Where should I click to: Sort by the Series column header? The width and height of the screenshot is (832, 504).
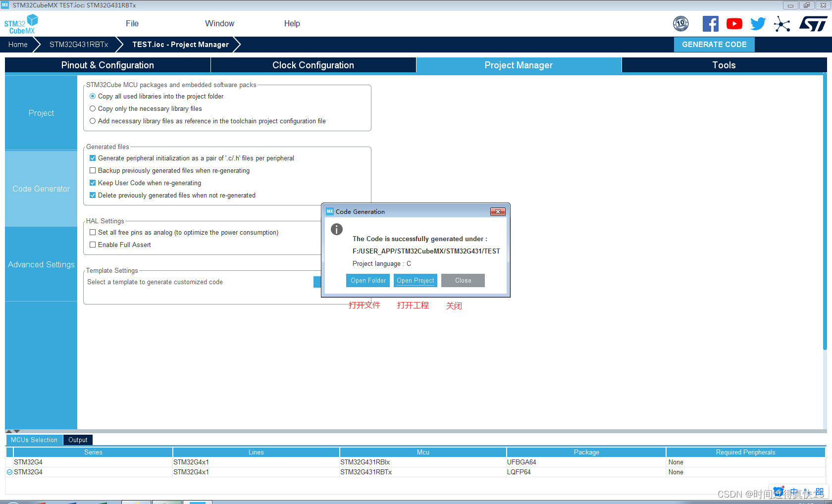point(93,452)
